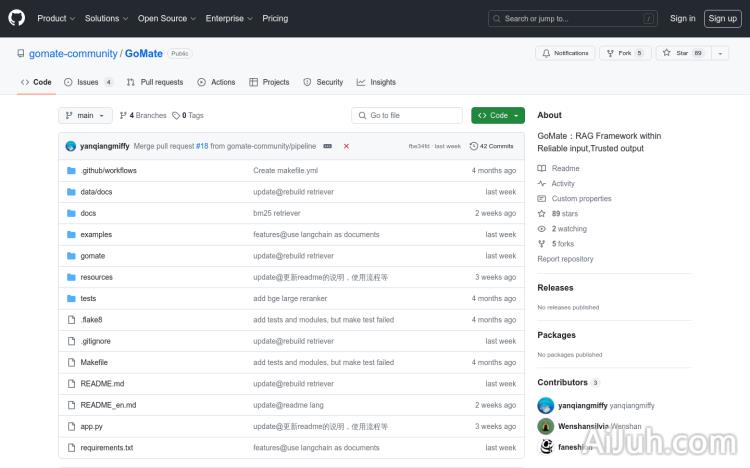Click the failed status red X icon

pyautogui.click(x=346, y=146)
